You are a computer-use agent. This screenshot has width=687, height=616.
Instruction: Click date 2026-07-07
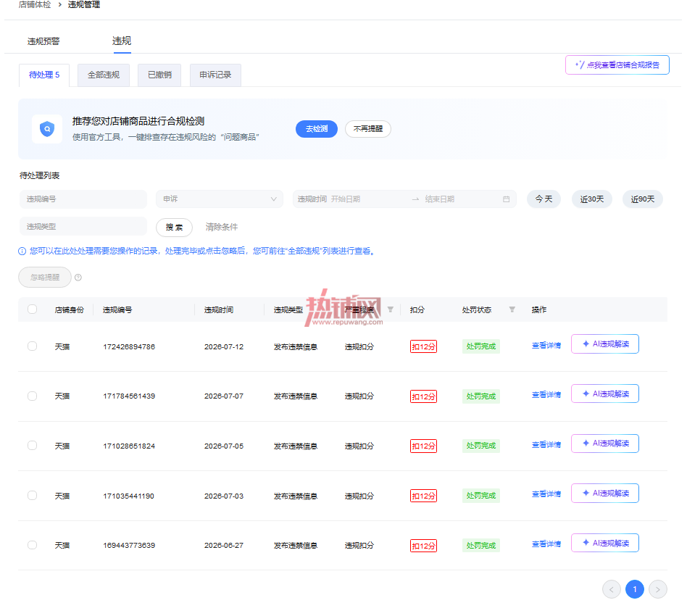point(224,396)
